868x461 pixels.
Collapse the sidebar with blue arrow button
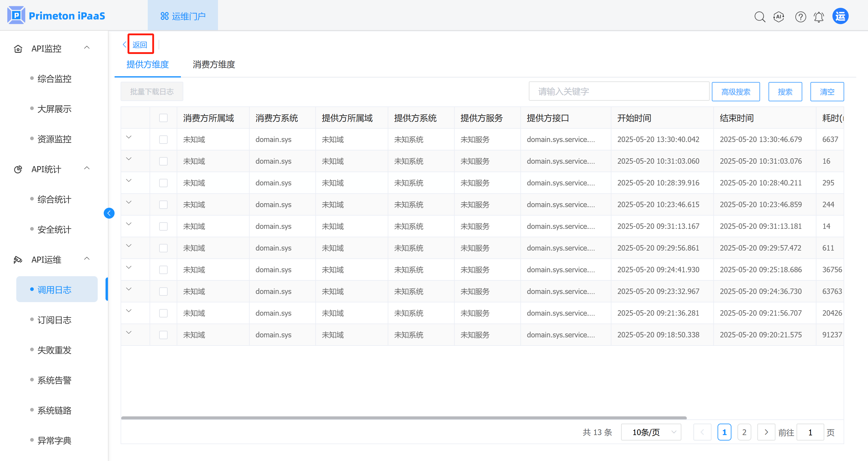[109, 213]
